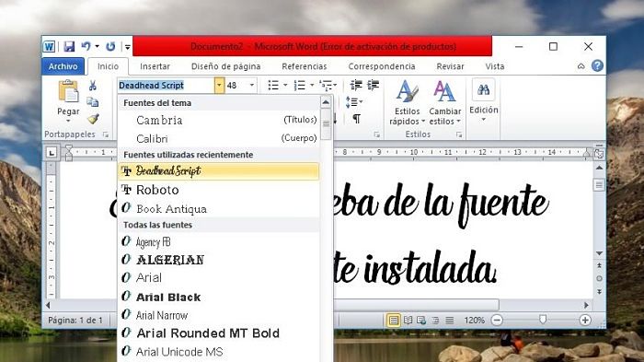Select Agency FB font
The image size is (644, 362).
218,242
